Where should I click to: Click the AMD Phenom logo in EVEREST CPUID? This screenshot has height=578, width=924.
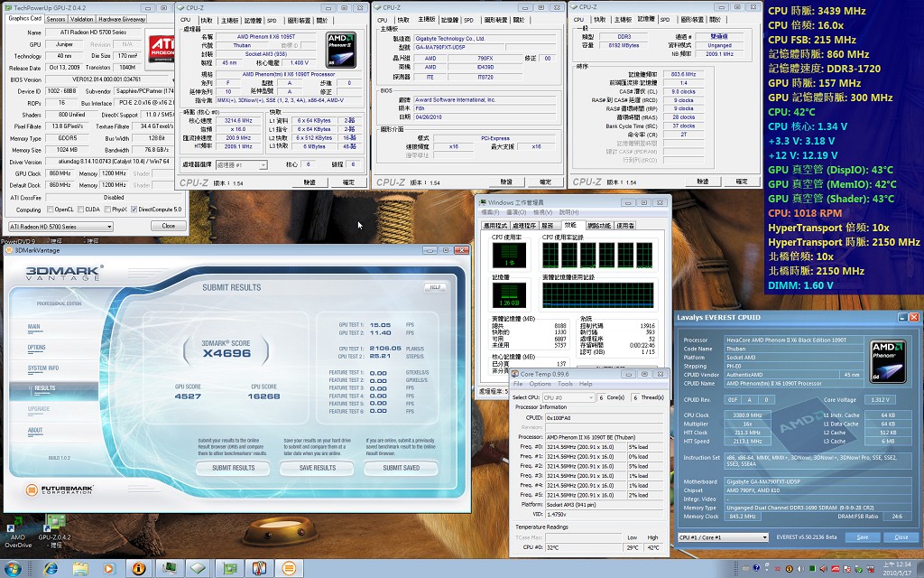point(888,359)
